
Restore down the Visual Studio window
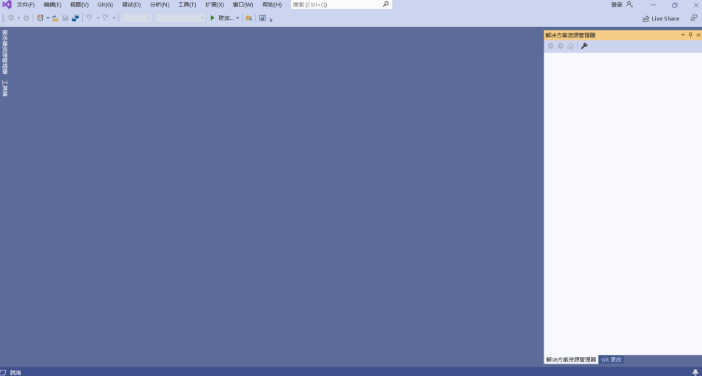[675, 5]
